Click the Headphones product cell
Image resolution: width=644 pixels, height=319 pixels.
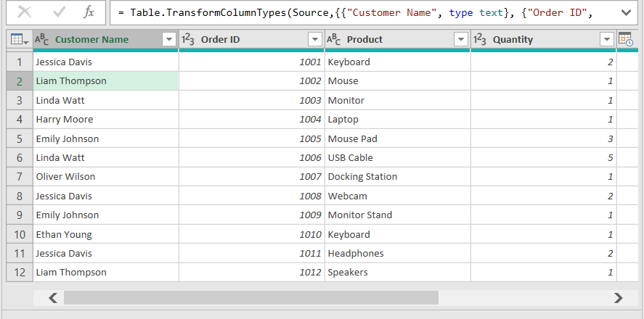pyautogui.click(x=398, y=254)
